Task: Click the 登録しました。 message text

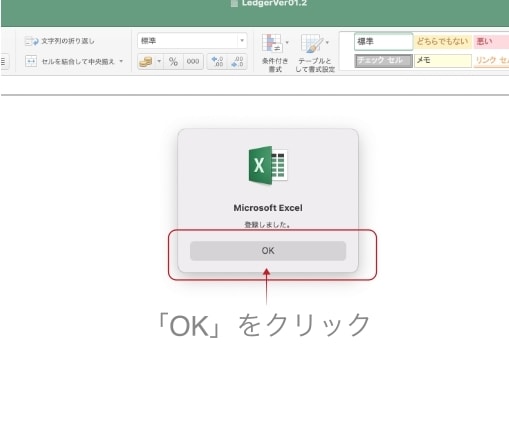Action: click(x=268, y=225)
